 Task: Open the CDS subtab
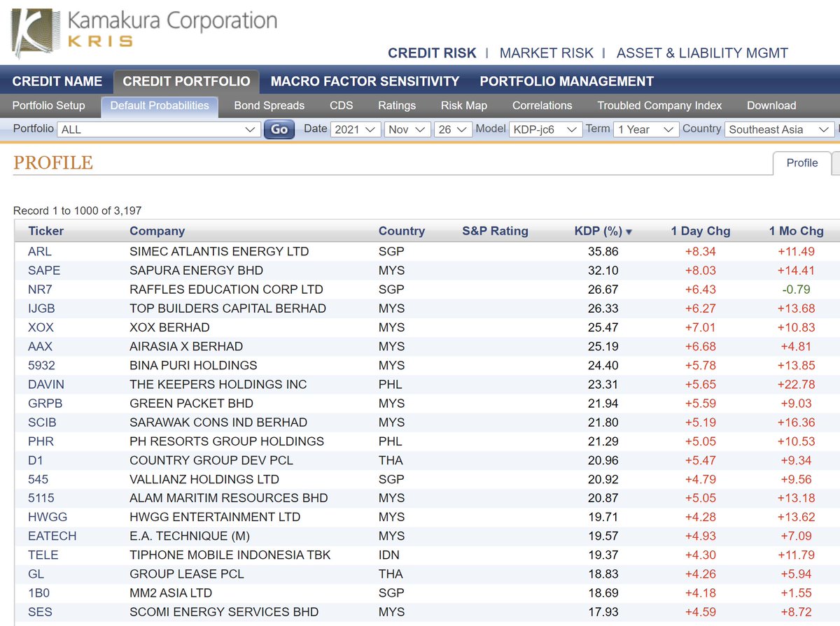341,106
